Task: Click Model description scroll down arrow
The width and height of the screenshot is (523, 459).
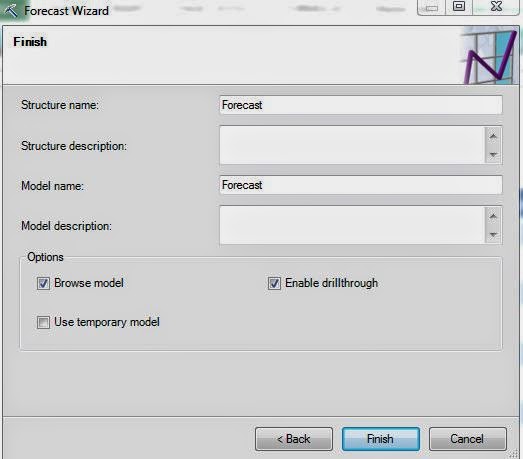Action: pos(493,235)
